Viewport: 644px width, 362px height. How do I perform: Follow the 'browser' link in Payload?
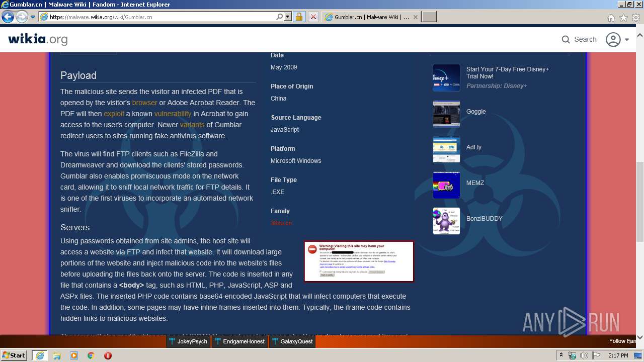point(145,103)
